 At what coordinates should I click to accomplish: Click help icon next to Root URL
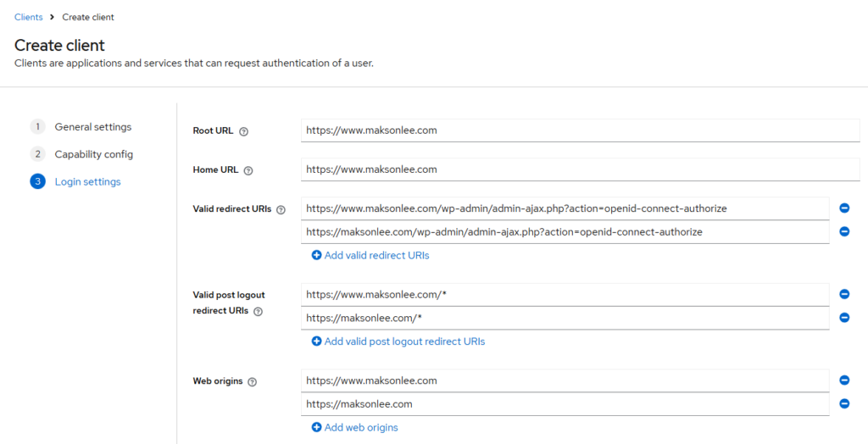point(244,132)
